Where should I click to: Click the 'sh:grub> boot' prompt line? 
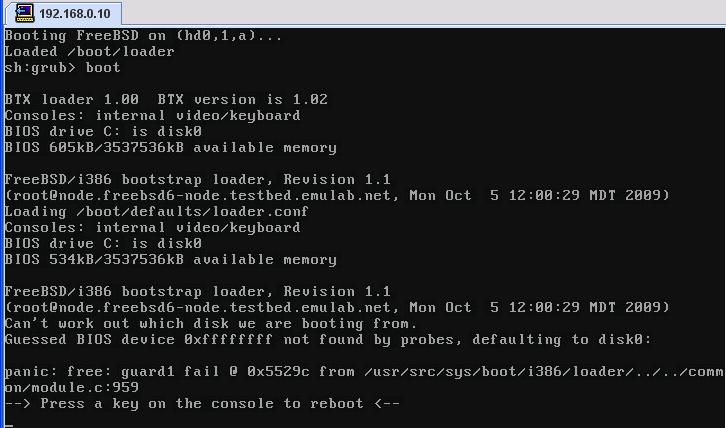(63, 68)
